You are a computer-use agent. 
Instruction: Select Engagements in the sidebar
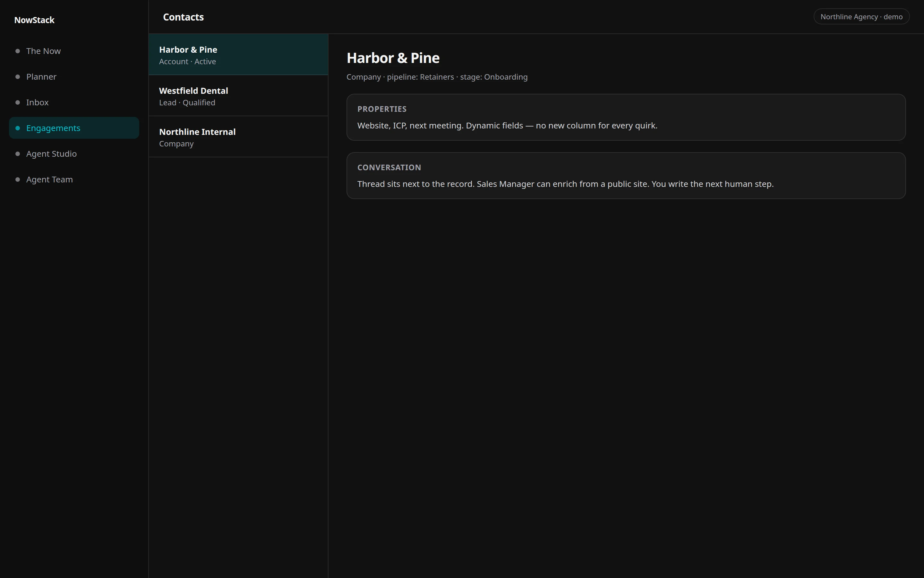pyautogui.click(x=74, y=128)
